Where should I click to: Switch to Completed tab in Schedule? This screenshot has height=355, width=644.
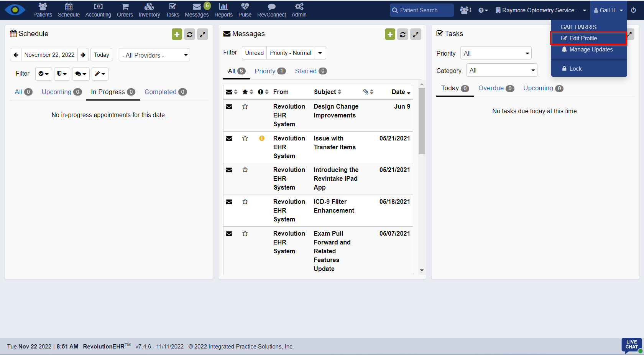point(166,92)
